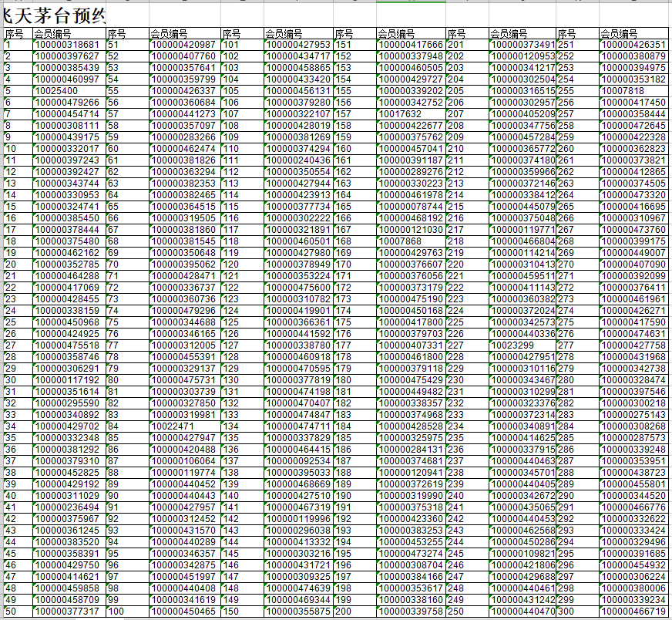The image size is (672, 620).
Task: Click the 会员编号 header above 100000427953
Action: pyautogui.click(x=299, y=34)
